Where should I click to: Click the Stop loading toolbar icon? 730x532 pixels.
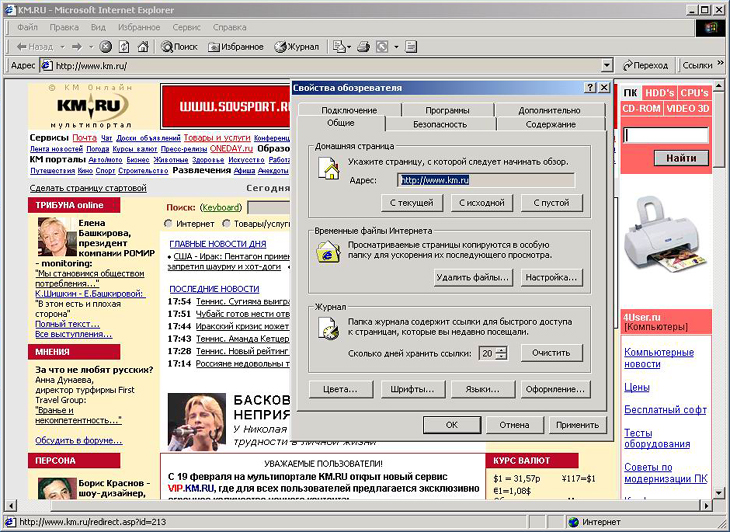106,46
